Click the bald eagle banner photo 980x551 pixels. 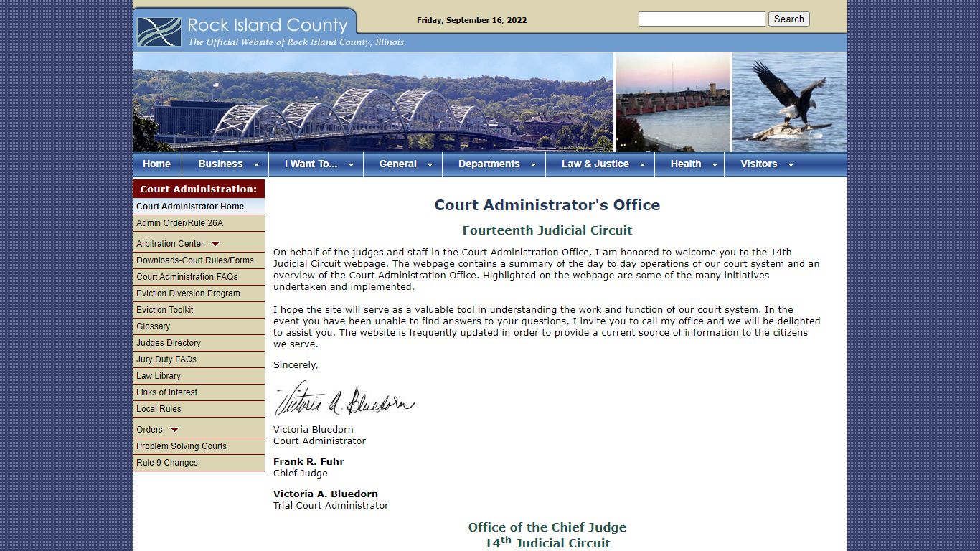click(790, 102)
